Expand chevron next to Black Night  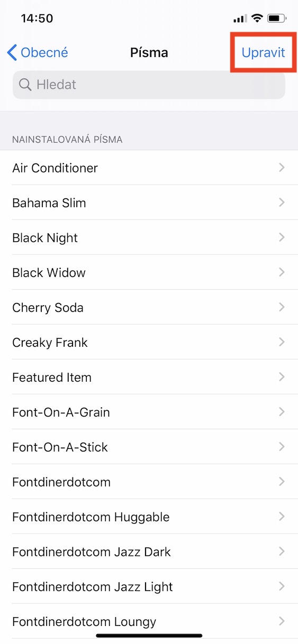tap(282, 237)
